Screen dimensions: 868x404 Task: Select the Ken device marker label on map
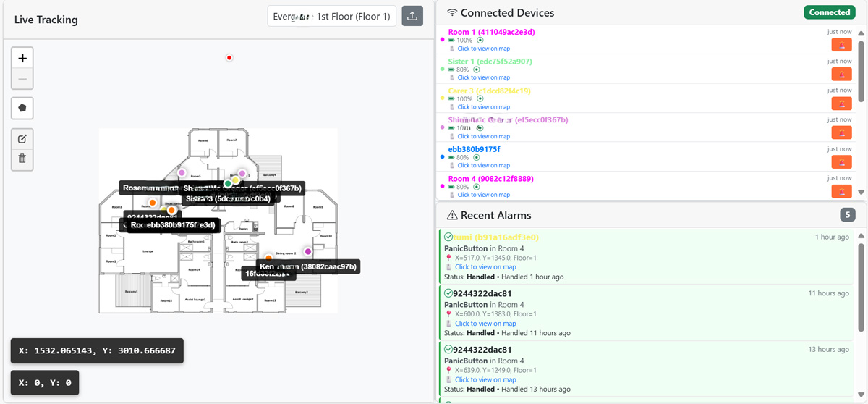[308, 267]
